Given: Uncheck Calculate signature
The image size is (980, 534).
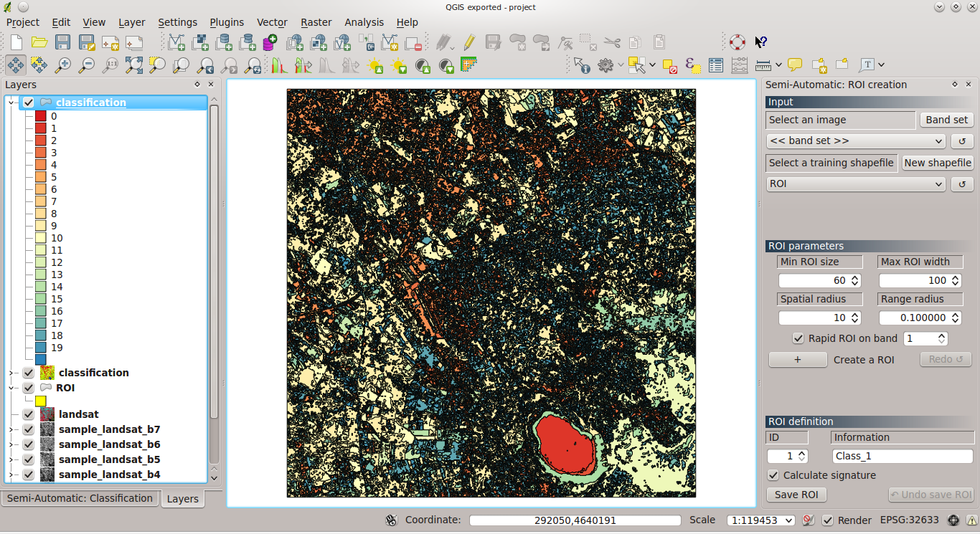Looking at the screenshot, I should pos(773,475).
